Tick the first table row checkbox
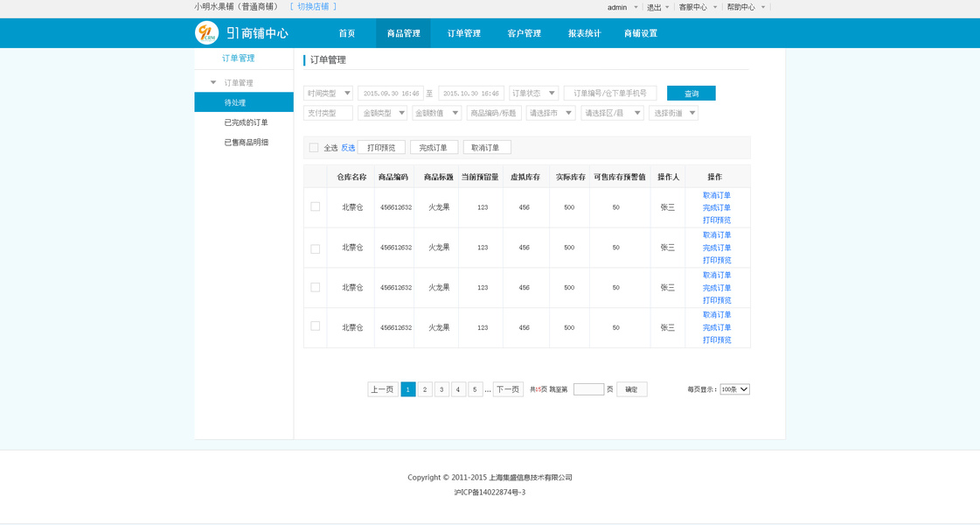The width and height of the screenshot is (980, 525). 315,206
